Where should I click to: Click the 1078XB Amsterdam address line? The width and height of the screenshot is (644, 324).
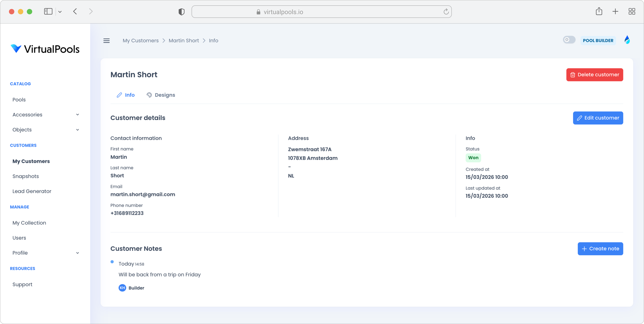(x=313, y=158)
